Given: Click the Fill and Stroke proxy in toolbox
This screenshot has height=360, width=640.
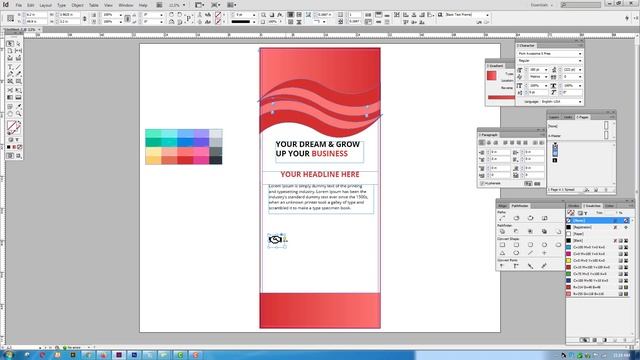Looking at the screenshot, I should point(13,128).
